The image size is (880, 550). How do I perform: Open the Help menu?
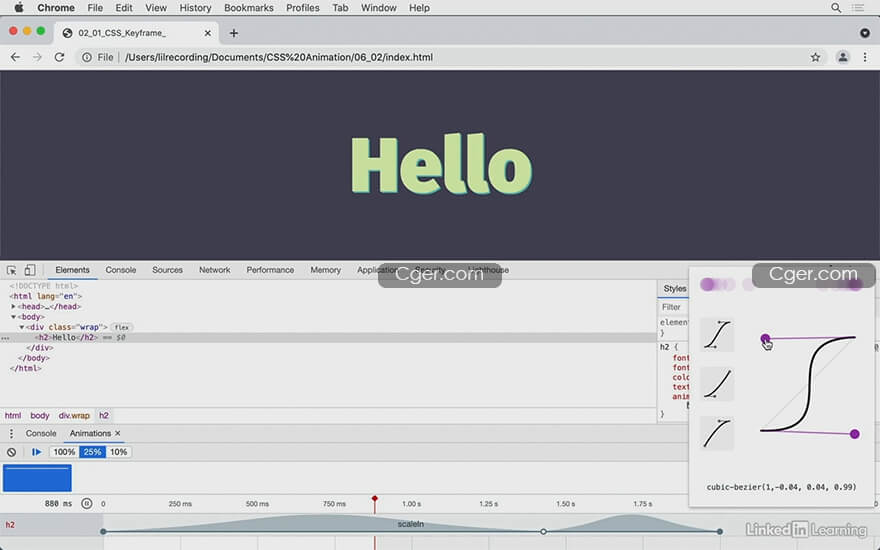tap(419, 8)
